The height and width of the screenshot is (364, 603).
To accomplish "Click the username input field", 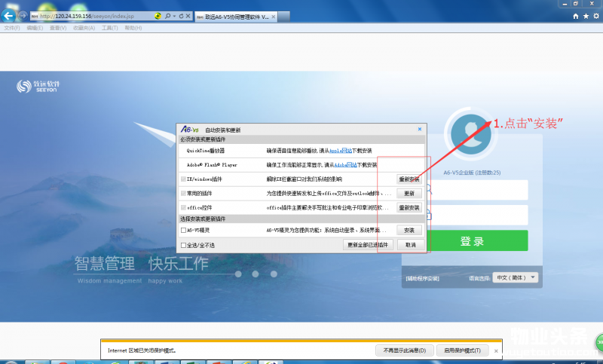I will pyautogui.click(x=477, y=190).
